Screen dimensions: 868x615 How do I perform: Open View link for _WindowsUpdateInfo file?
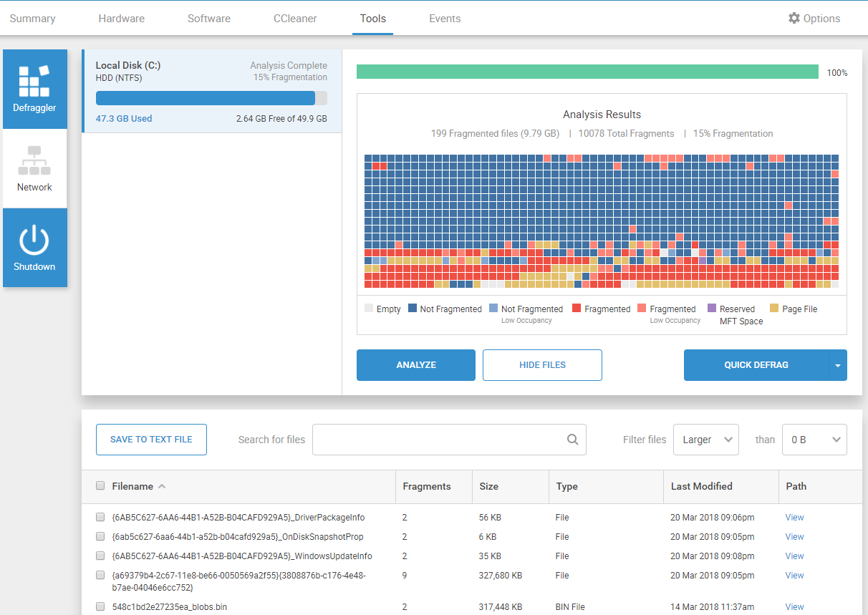click(794, 556)
